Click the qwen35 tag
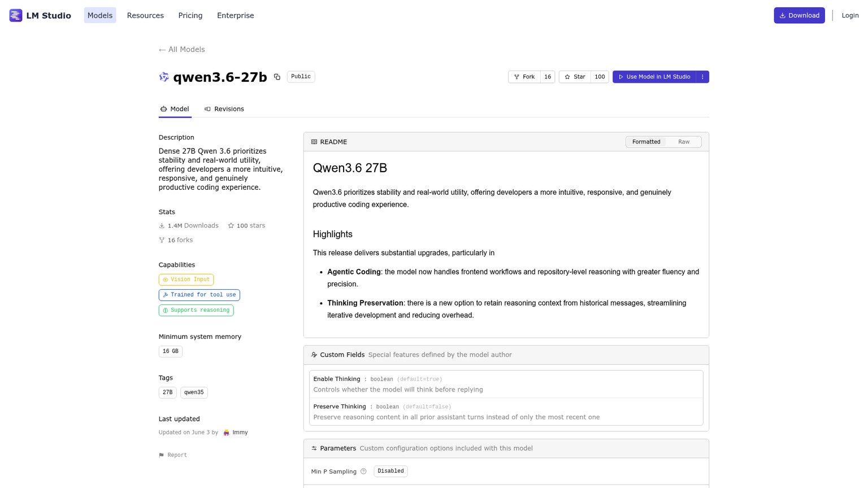Image resolution: width=868 pixels, height=488 pixels. 194,393
